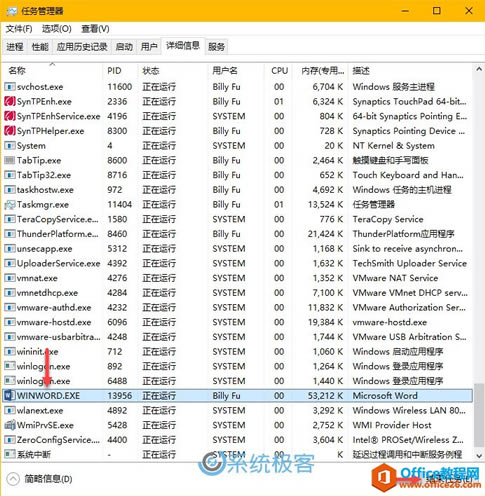The width and height of the screenshot is (485, 496).
Task: Click the 21,424 K memory value
Action: coord(326,234)
